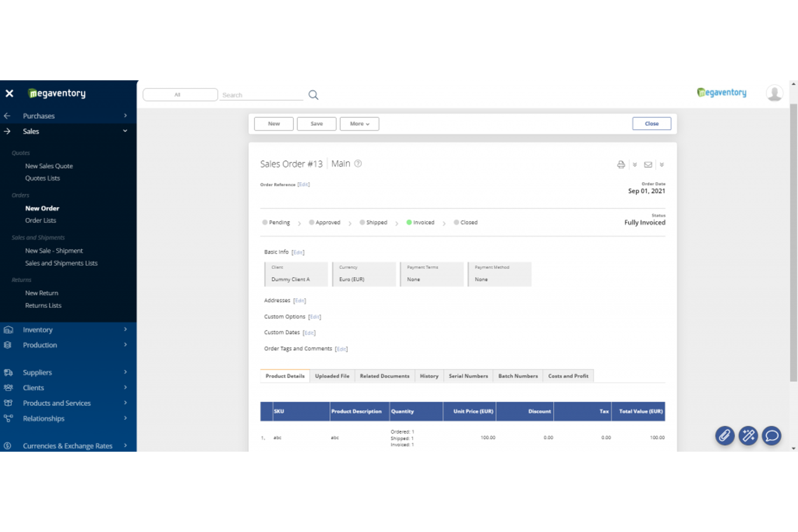This screenshot has width=798, height=532.
Task: Edit the Order Reference
Action: point(304,185)
